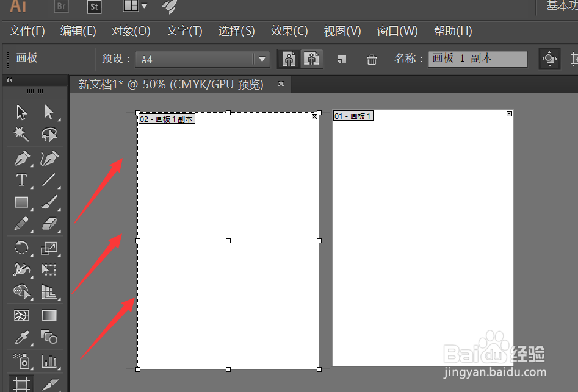Open Adobe Stock via St icon
Image resolution: width=578 pixels, height=392 pixels.
(x=94, y=7)
